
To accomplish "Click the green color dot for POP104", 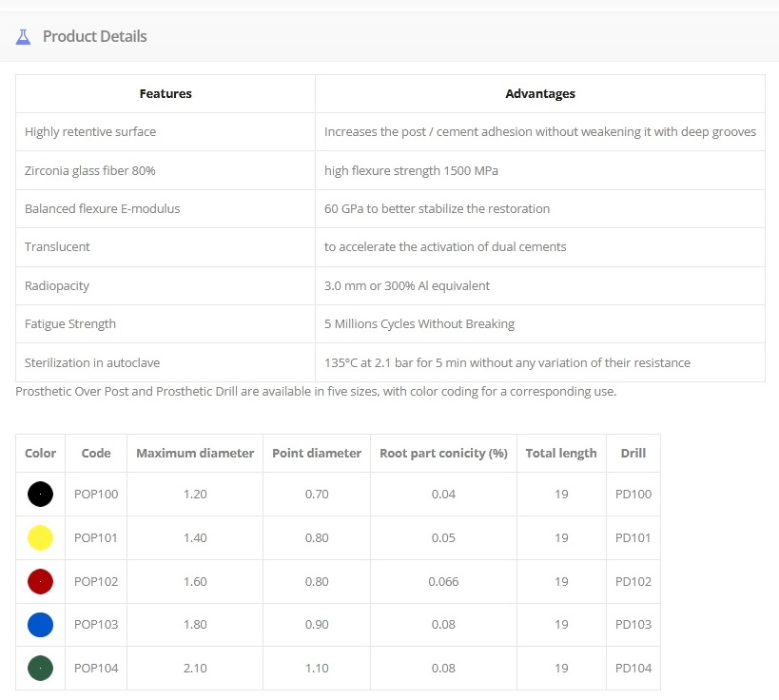I will click(x=40, y=668).
